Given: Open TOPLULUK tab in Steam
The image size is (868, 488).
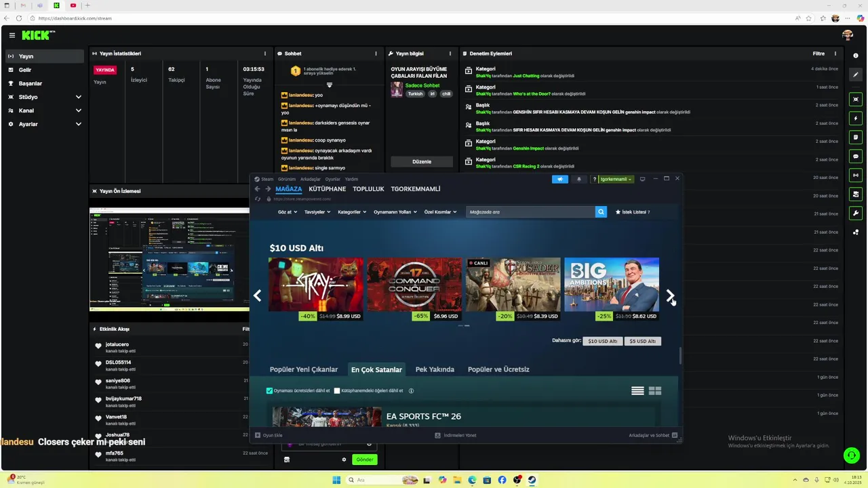Looking at the screenshot, I should (368, 189).
